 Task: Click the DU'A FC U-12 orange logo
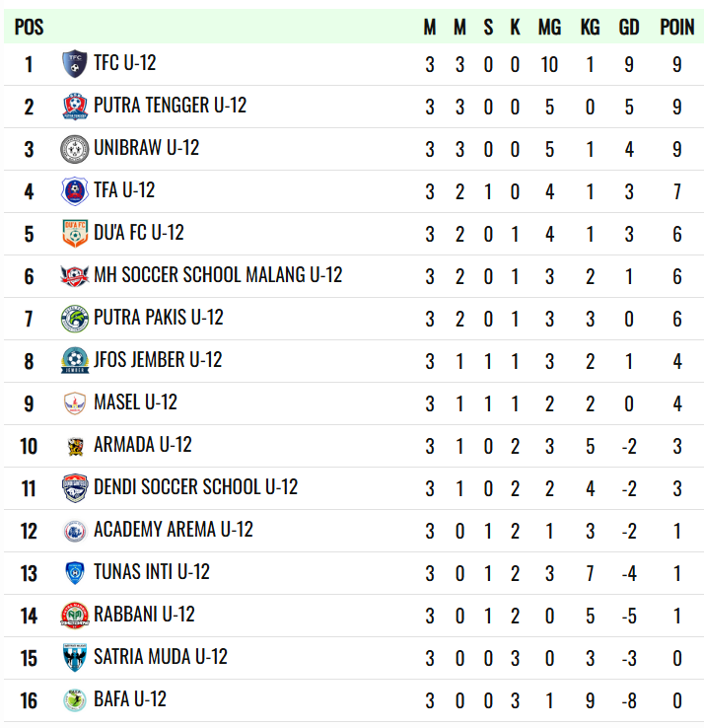75,234
